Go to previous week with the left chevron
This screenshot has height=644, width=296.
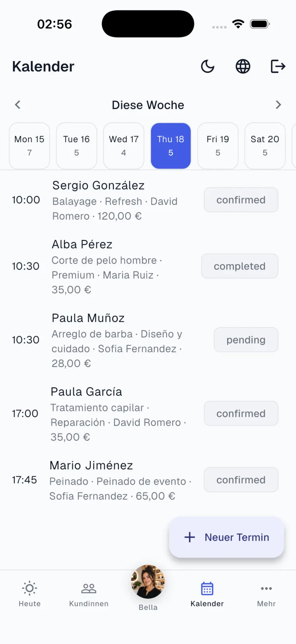coord(18,105)
